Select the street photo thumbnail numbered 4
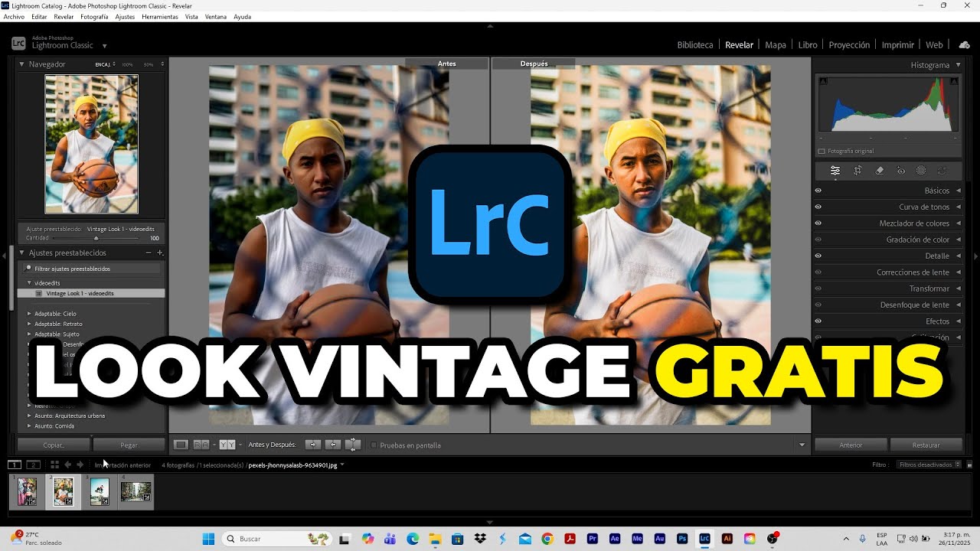Screen dimensions: 980x551 tap(136, 491)
